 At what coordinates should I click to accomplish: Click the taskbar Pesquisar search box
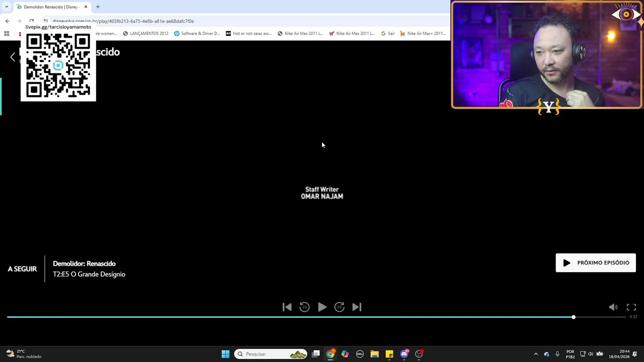click(x=271, y=354)
